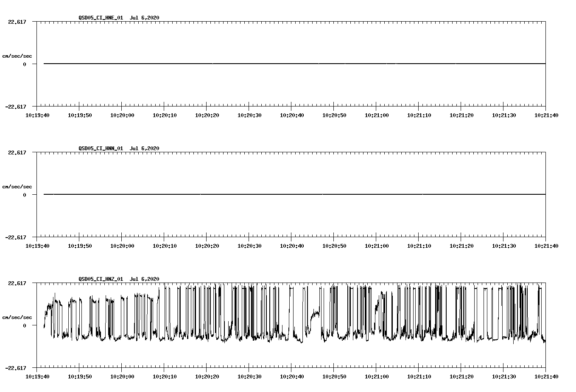Select the -22.617 lower limit on HNZ plot
The image size is (576, 392).
[16, 368]
